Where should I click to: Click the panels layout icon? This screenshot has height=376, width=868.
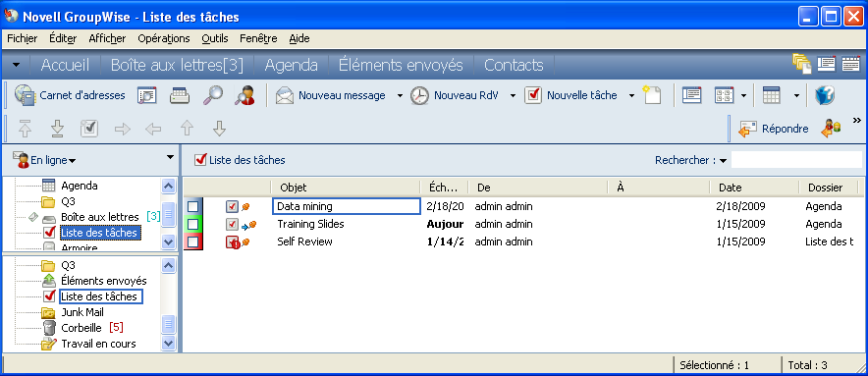pos(725,95)
